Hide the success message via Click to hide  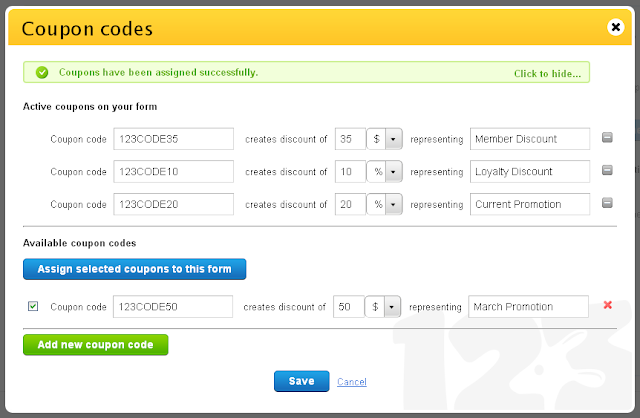(547, 73)
